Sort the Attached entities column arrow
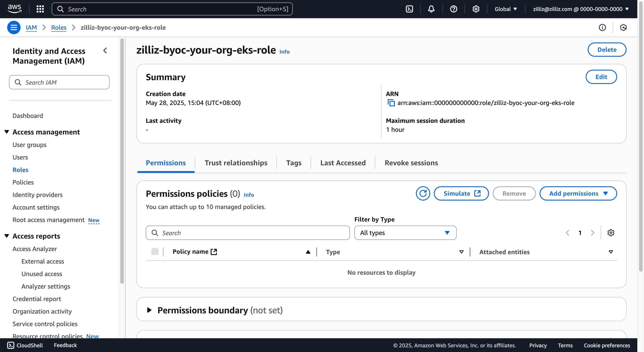644x352 pixels. (x=611, y=252)
